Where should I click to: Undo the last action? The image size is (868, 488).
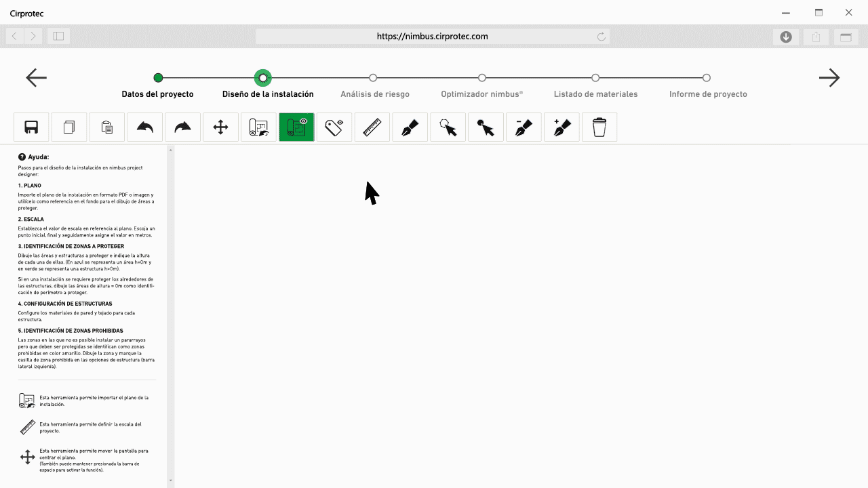click(145, 127)
